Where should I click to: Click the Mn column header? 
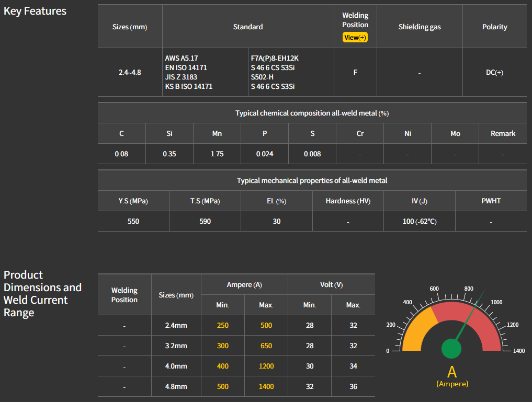[217, 133]
